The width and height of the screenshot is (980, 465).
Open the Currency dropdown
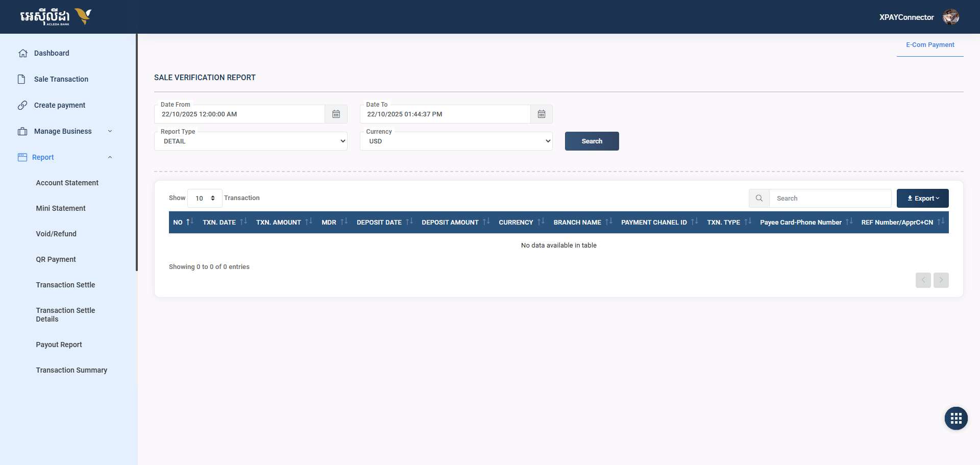(456, 141)
